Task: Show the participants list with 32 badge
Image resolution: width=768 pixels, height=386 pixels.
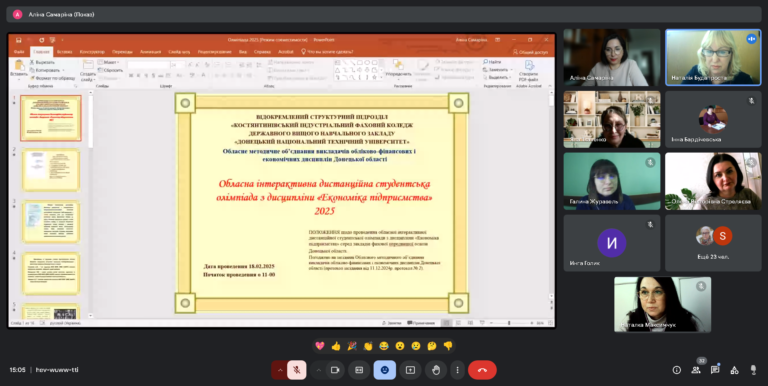Action: [696, 370]
